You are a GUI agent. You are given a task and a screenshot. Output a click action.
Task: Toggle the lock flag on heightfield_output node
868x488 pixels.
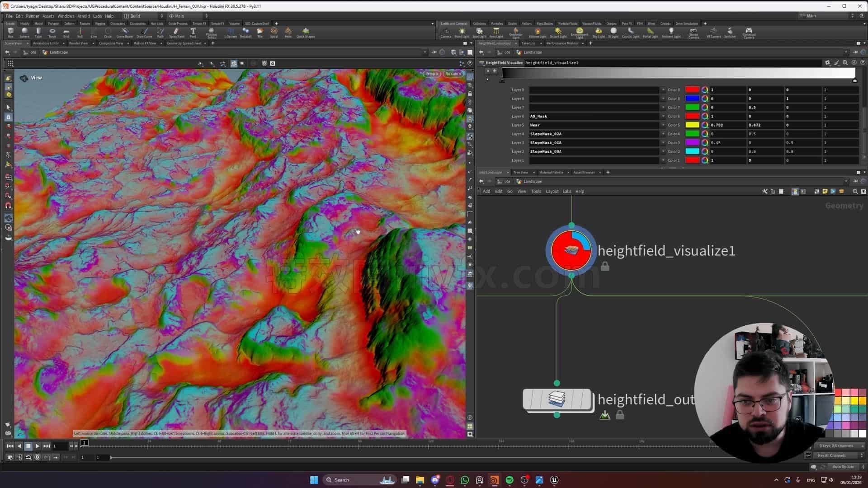tap(620, 415)
